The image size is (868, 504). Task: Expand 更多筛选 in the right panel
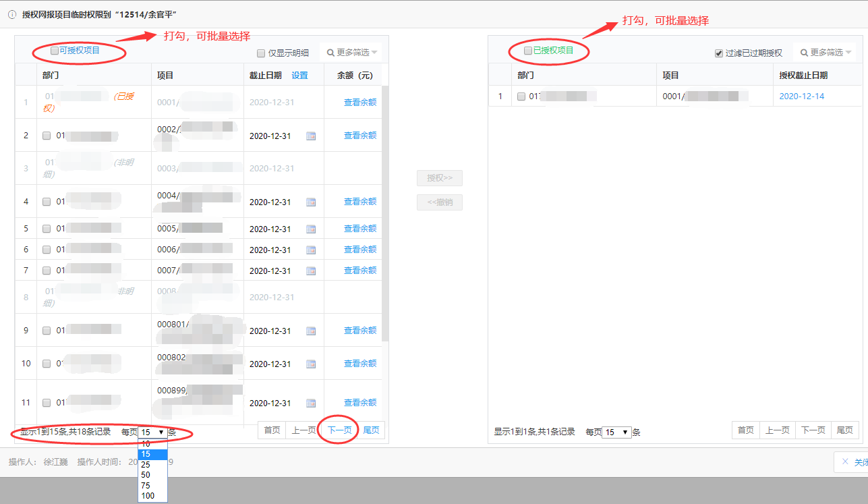[826, 53]
